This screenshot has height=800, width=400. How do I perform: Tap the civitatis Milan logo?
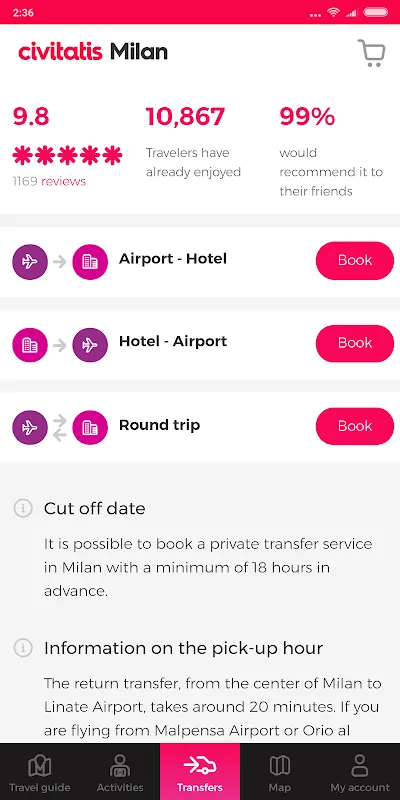click(93, 52)
